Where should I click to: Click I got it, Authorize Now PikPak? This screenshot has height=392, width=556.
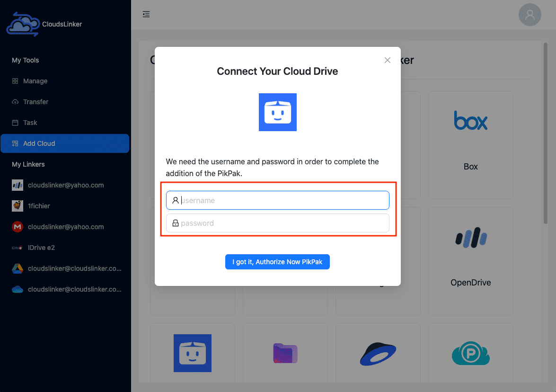point(277,262)
